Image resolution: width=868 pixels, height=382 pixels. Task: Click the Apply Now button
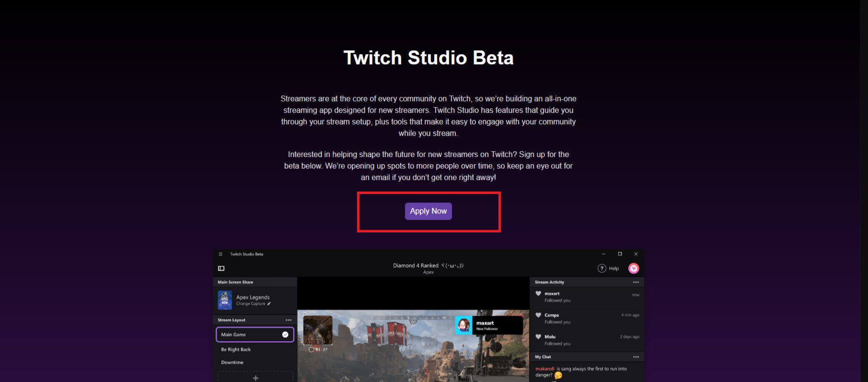tap(428, 211)
